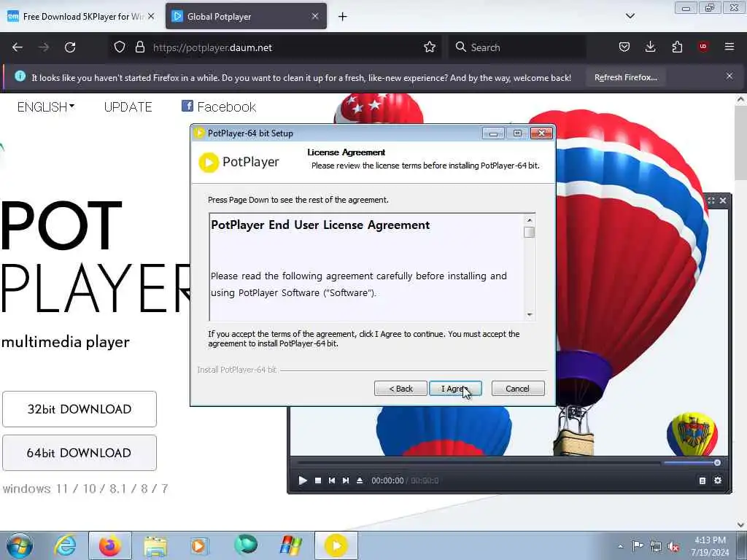This screenshot has height=560, width=747.
Task: Open the Firefox hamburger menu
Action: coord(729,47)
